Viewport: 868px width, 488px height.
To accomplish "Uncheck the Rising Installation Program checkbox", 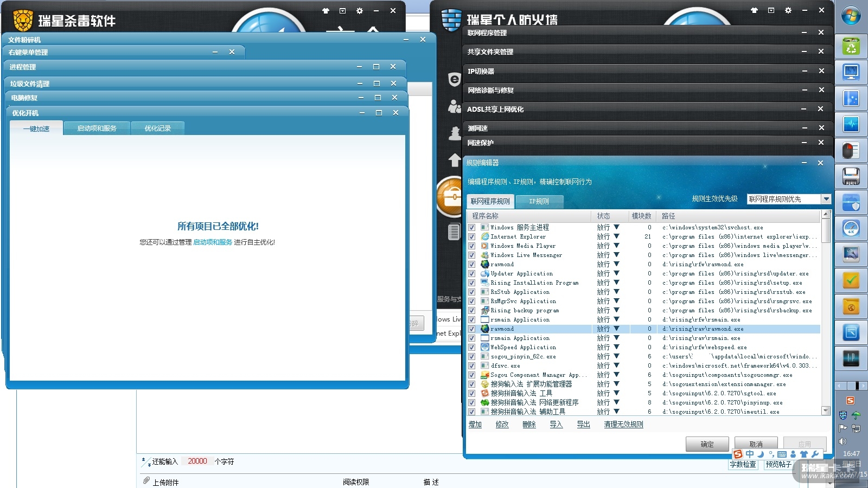I will [x=471, y=283].
